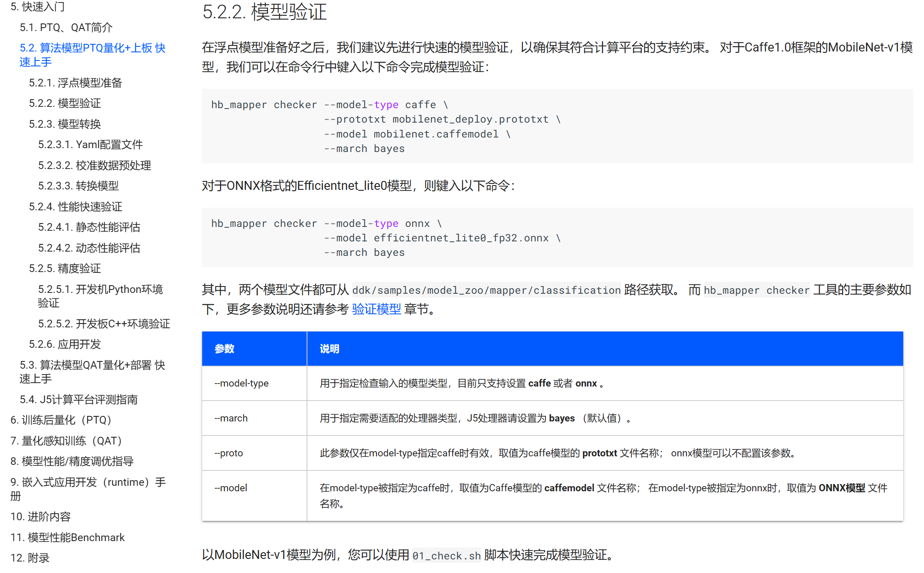Open 5.2.5.2 开发板C++环境验证 link
Image resolution: width=924 pixels, height=573 pixels.
[104, 324]
